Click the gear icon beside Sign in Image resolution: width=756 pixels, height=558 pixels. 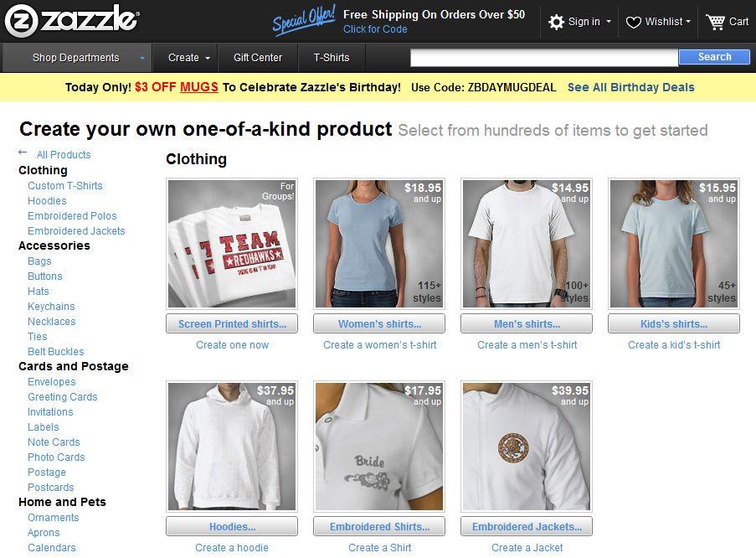pyautogui.click(x=557, y=22)
